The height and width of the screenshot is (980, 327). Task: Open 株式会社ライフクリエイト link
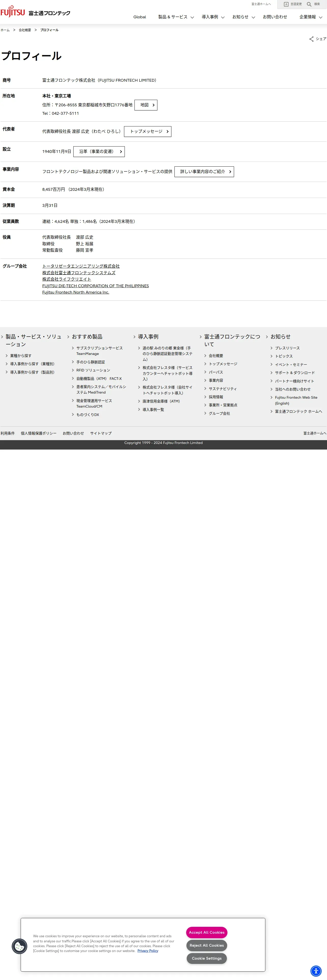67,279
